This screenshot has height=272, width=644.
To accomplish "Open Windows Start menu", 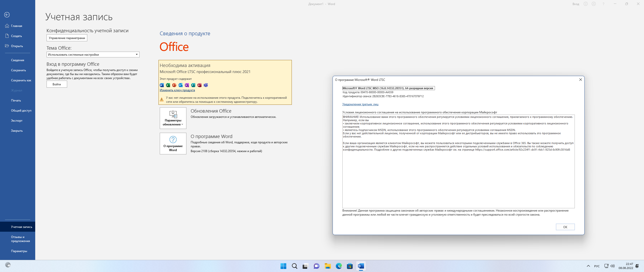I will (284, 266).
